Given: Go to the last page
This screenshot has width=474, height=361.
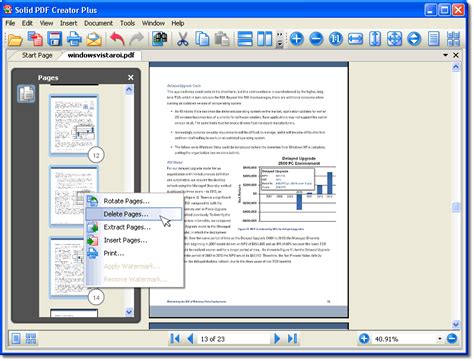Looking at the screenshot, I should (292, 339).
